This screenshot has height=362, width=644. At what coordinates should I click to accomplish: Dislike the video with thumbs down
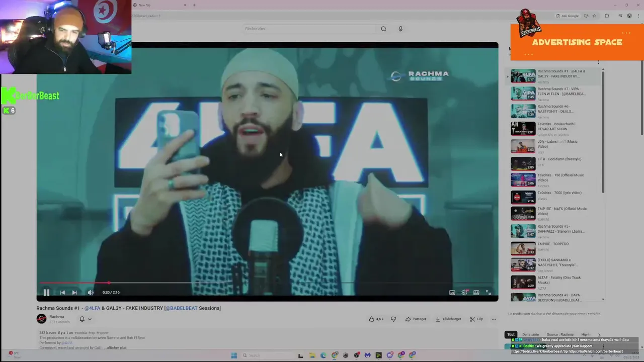pos(393,319)
